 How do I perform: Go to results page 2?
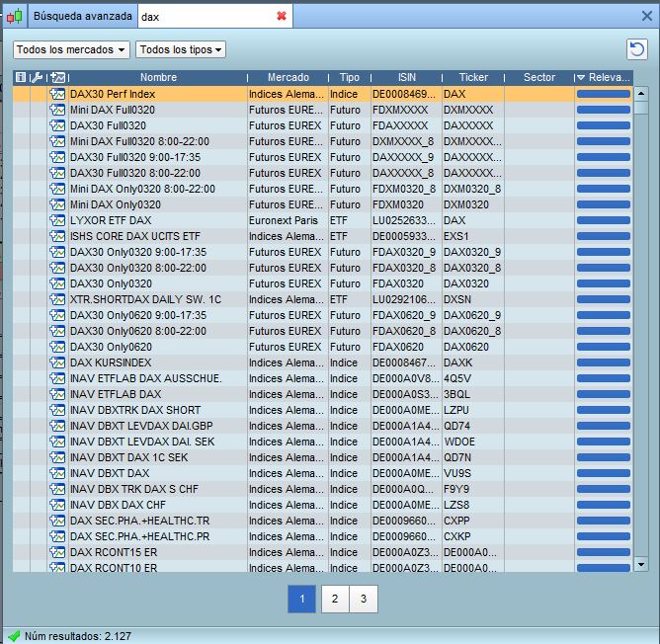335,599
